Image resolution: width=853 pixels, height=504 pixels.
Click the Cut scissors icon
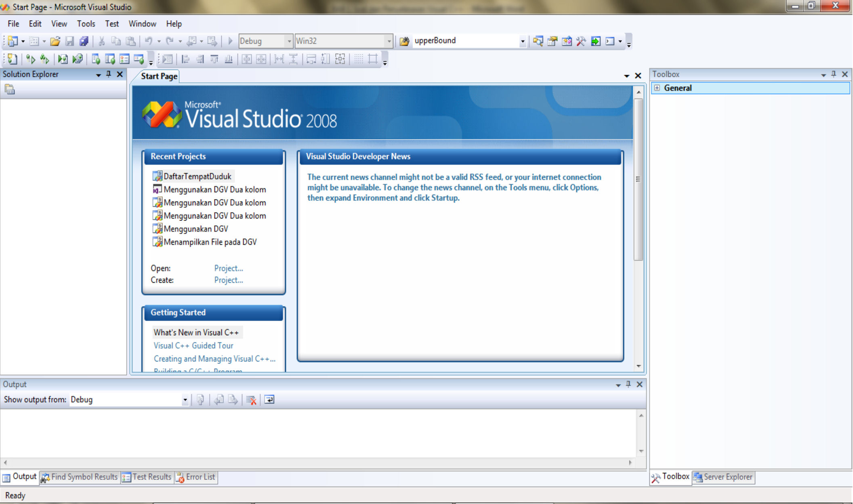coord(102,41)
